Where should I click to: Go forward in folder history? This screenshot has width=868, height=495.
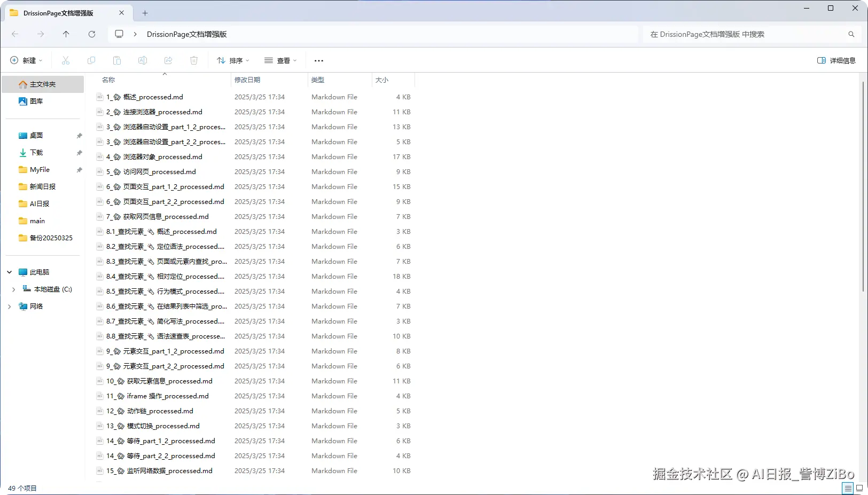pyautogui.click(x=41, y=34)
